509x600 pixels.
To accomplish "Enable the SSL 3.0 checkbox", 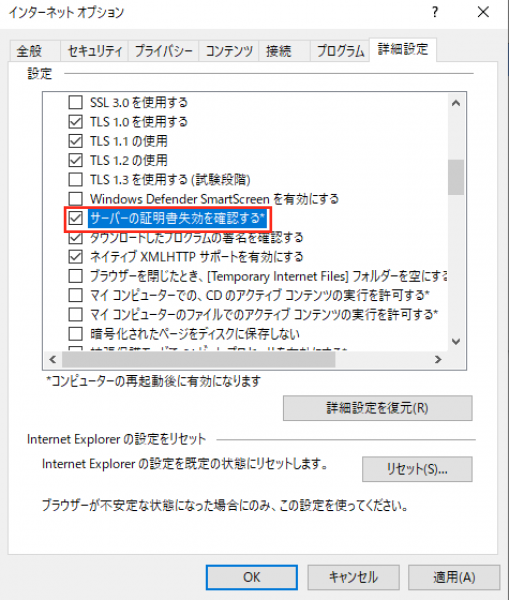I will 75,102.
